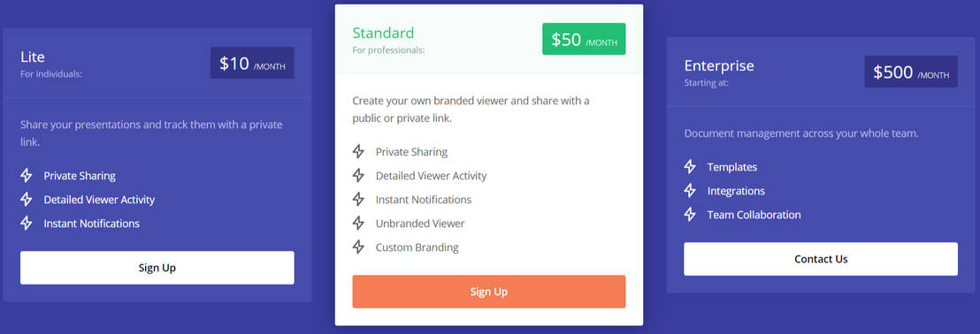
Task: Select the Standard plan title
Action: pyautogui.click(x=383, y=33)
